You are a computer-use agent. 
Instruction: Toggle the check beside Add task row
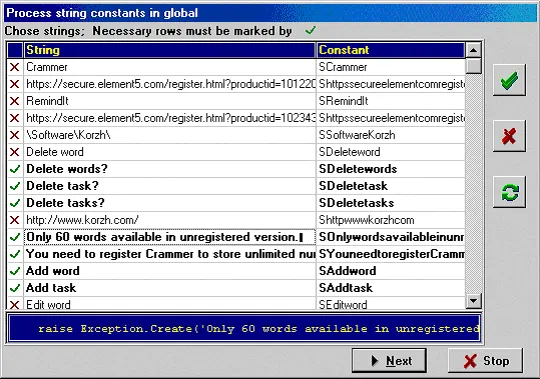pyautogui.click(x=15, y=287)
